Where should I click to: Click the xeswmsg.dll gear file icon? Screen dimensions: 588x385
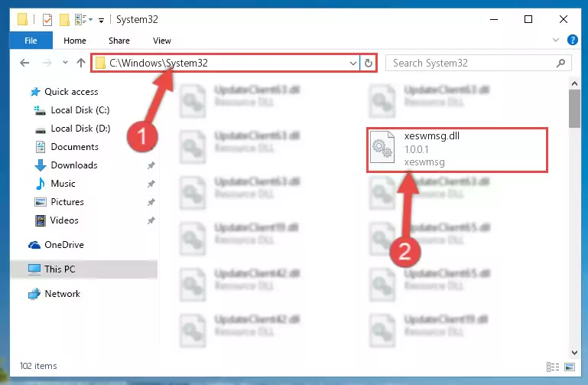click(382, 148)
